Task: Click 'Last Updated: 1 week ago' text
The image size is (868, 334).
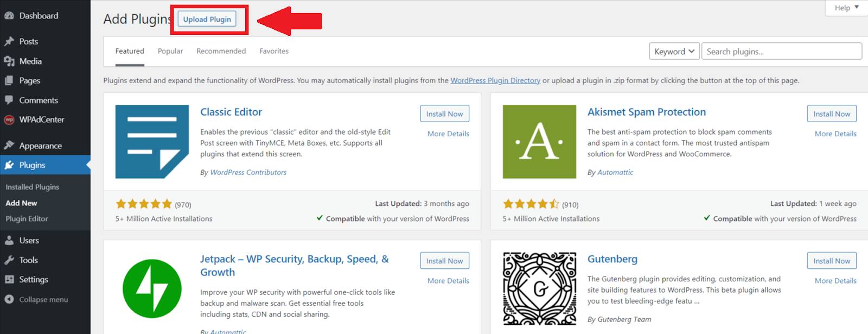Action: pos(813,204)
